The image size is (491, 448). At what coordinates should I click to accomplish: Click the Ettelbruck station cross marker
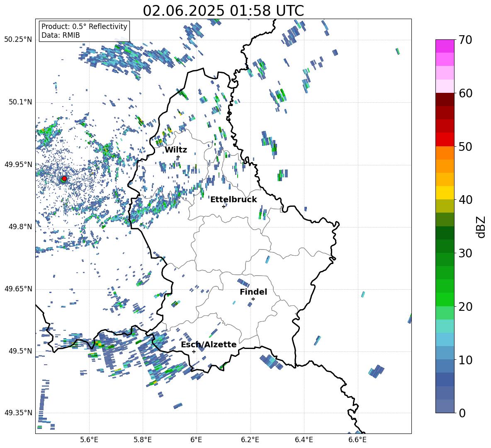pos(224,206)
